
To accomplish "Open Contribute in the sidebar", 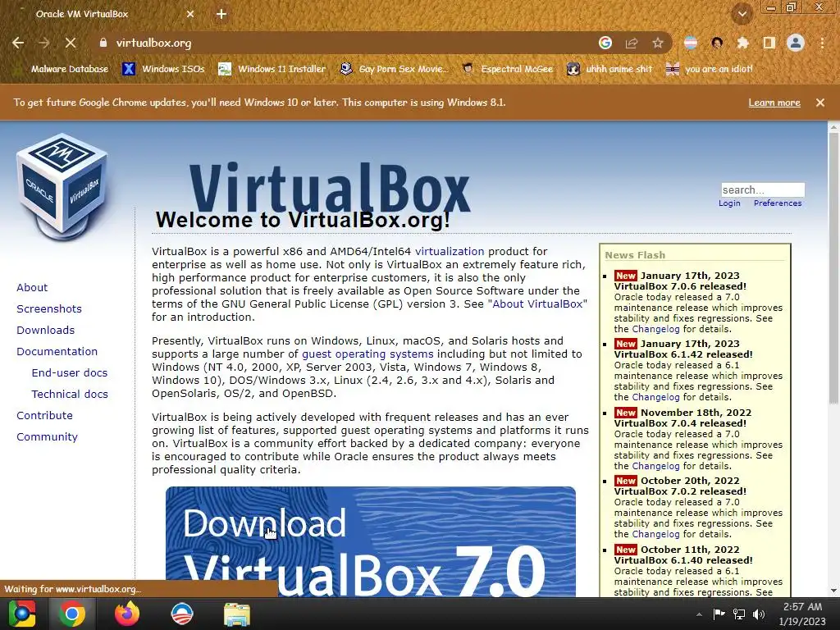I will pyautogui.click(x=44, y=416).
